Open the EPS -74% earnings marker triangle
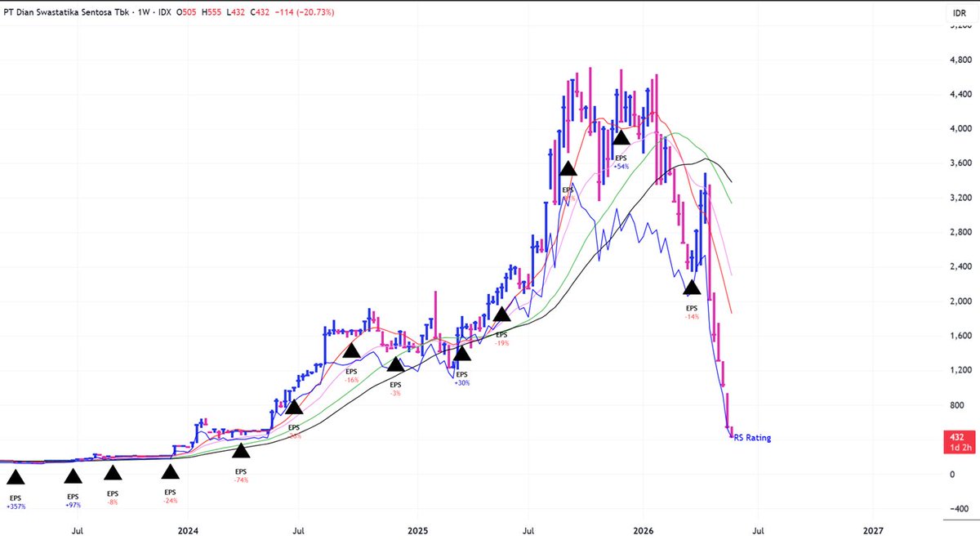 pos(240,450)
